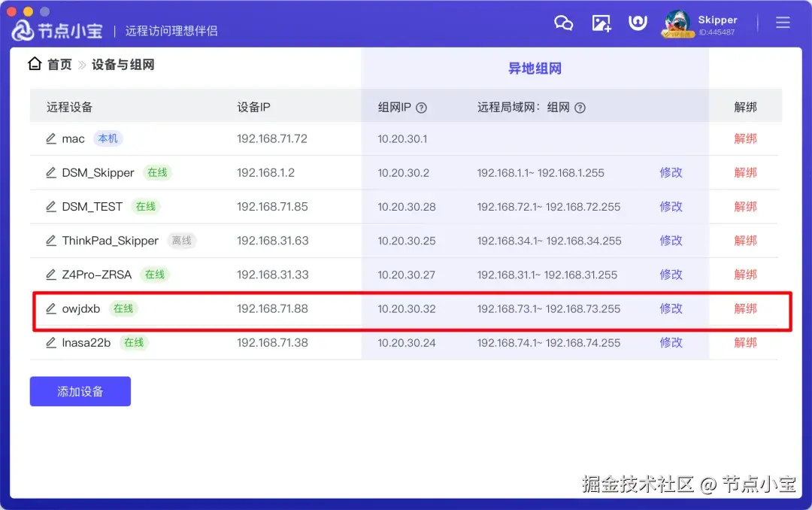Click 解绑 on the mac row
Screen dimensions: 812x510
[745, 138]
